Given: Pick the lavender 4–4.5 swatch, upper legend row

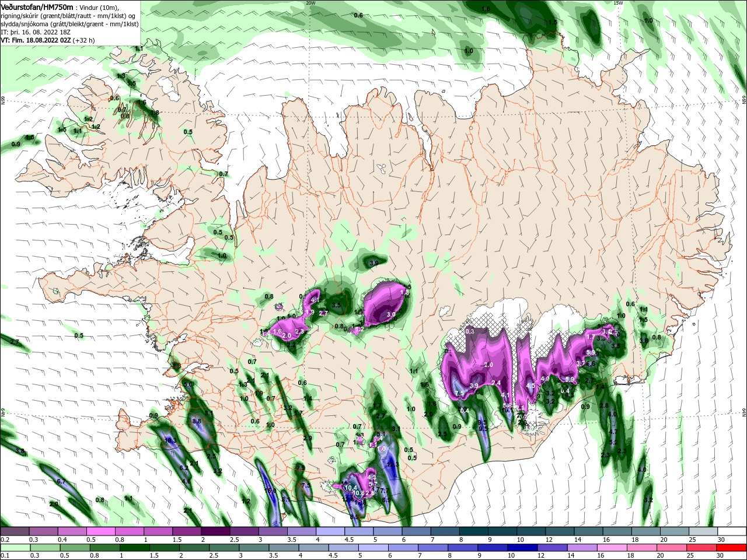Looking at the screenshot, I should pyautogui.click(x=331, y=531).
